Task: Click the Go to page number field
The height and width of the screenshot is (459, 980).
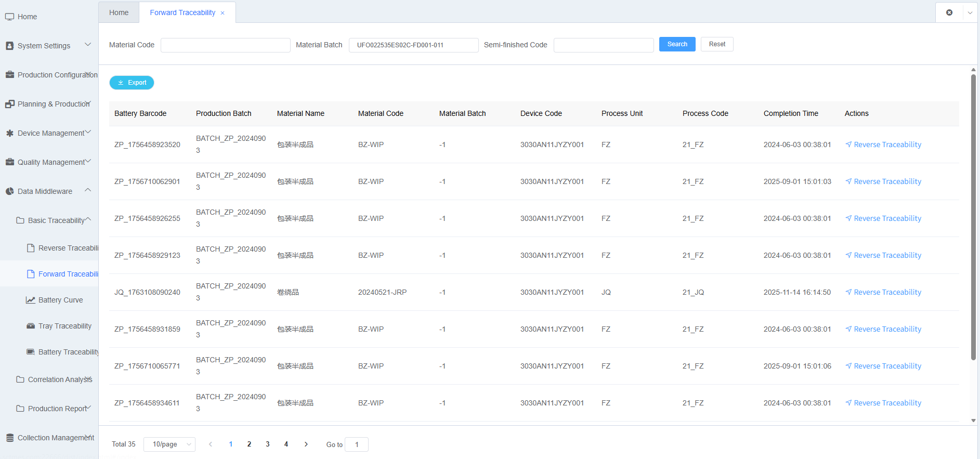Action: coord(357,444)
